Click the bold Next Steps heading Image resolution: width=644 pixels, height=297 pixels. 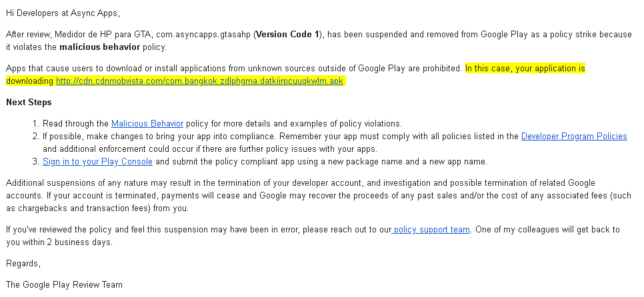29,102
